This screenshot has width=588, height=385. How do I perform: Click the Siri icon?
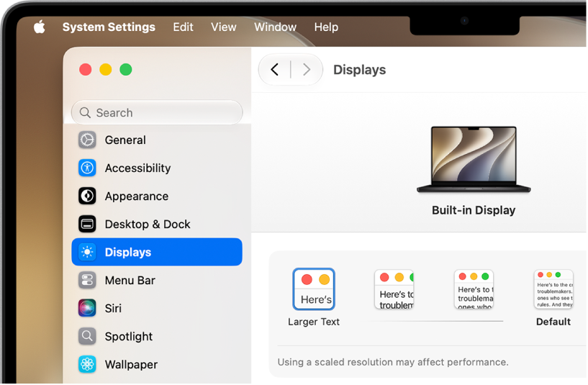click(87, 308)
